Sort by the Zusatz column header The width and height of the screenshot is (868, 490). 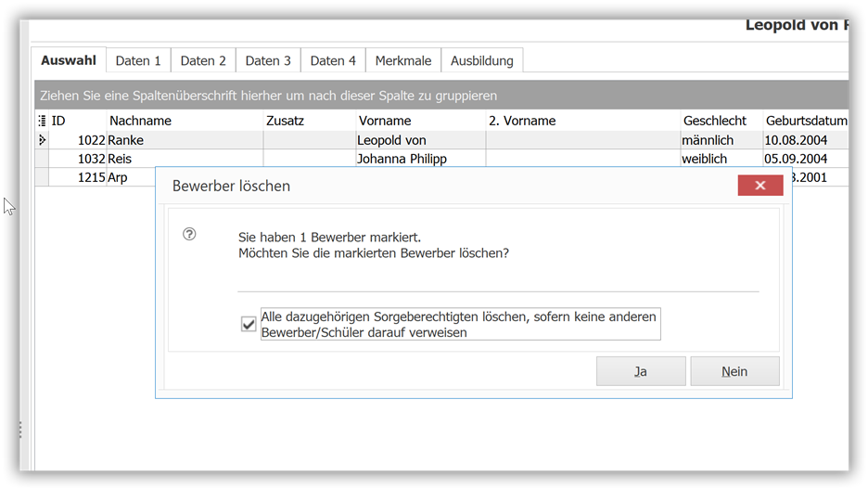[x=310, y=121]
